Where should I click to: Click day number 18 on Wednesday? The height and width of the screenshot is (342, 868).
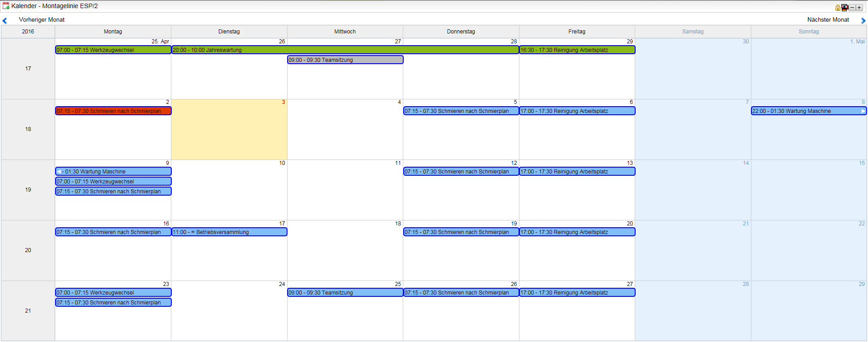[x=398, y=224]
